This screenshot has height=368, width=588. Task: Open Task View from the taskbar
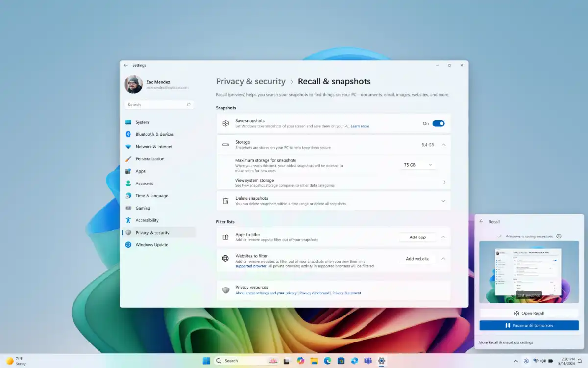coord(287,361)
